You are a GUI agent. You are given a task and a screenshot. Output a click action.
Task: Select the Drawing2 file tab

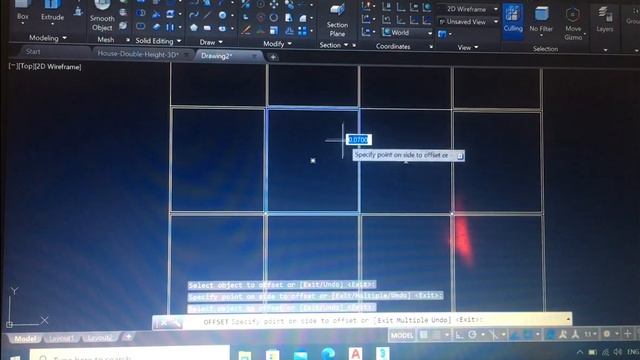click(216, 56)
